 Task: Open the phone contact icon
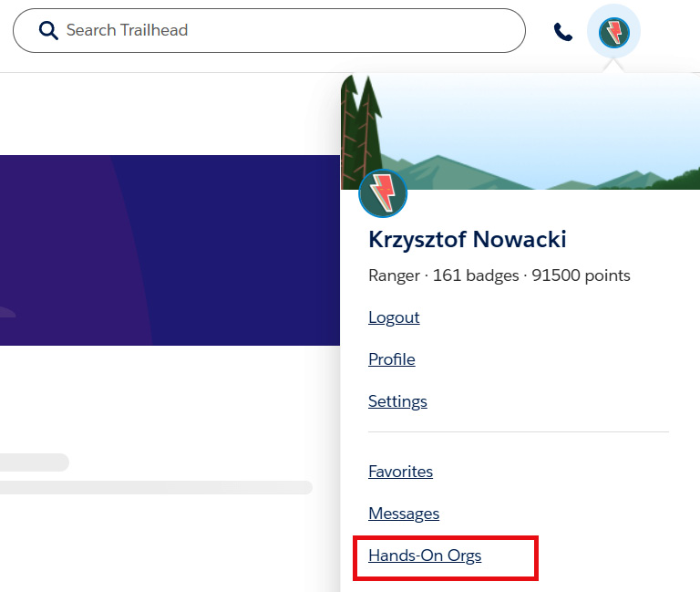pos(563,32)
